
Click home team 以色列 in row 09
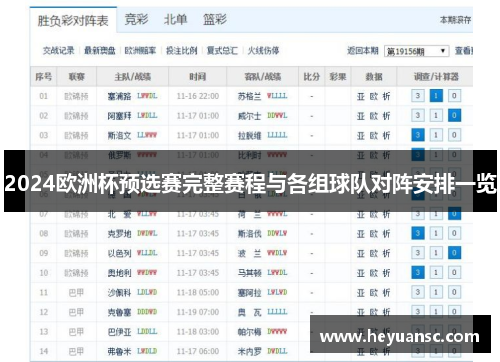tap(119, 253)
